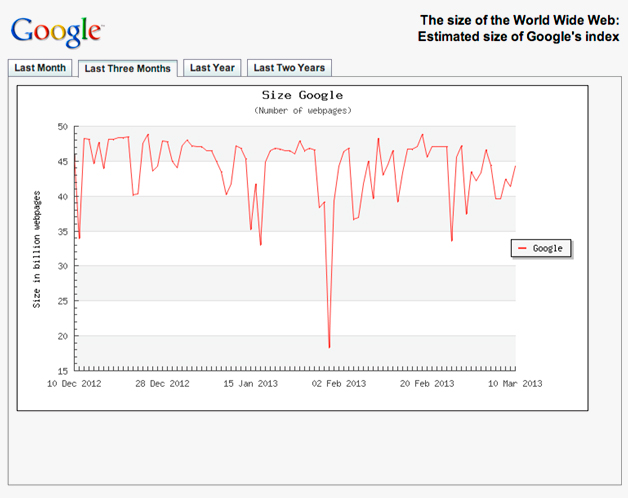This screenshot has width=628, height=498.
Task: Click "Estimated size of Google's index" heading
Action: [518, 36]
